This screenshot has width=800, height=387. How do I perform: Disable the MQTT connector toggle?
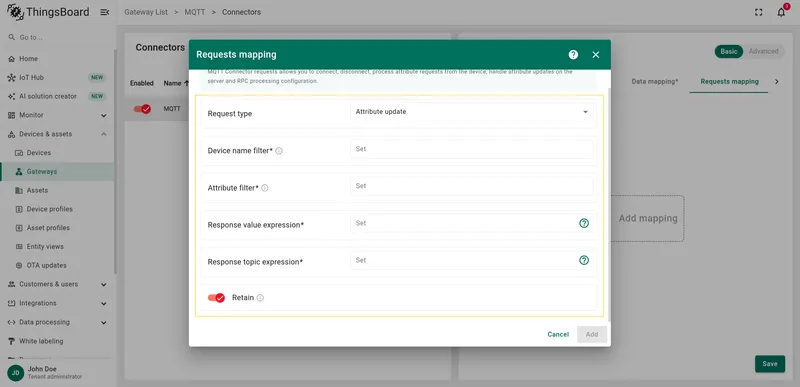tap(142, 109)
